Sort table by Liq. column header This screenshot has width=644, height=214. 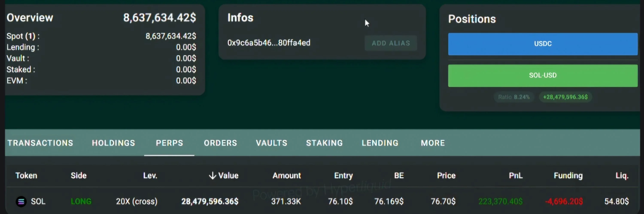tap(622, 176)
